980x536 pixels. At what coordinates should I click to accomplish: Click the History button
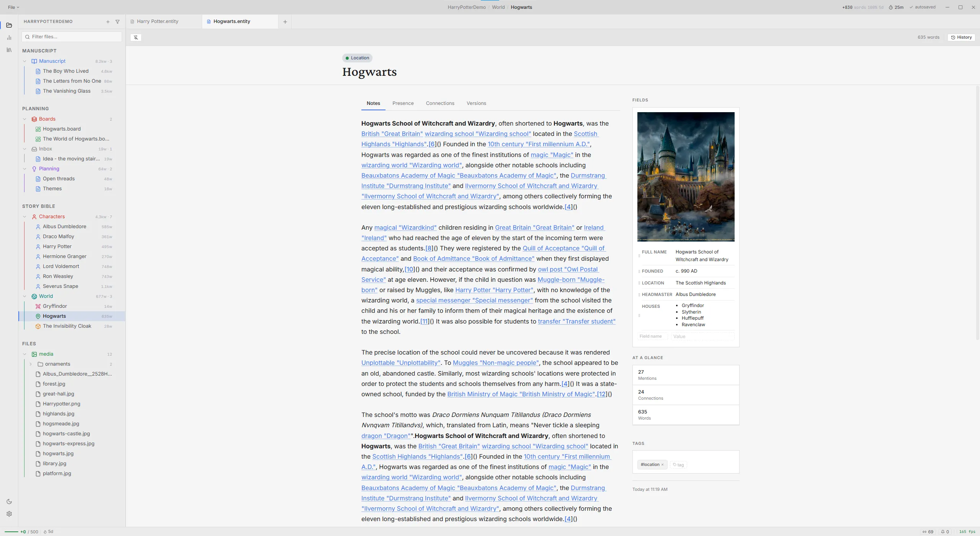coord(961,38)
